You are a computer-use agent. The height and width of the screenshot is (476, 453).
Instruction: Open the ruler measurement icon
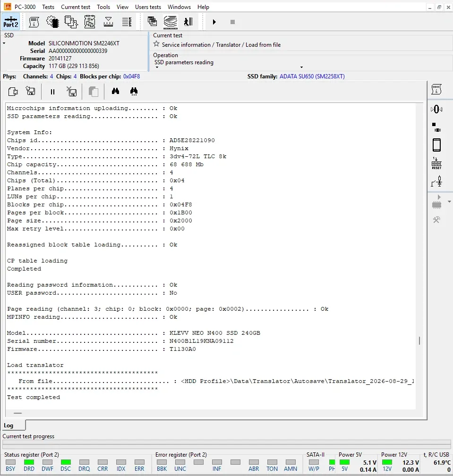click(x=108, y=22)
